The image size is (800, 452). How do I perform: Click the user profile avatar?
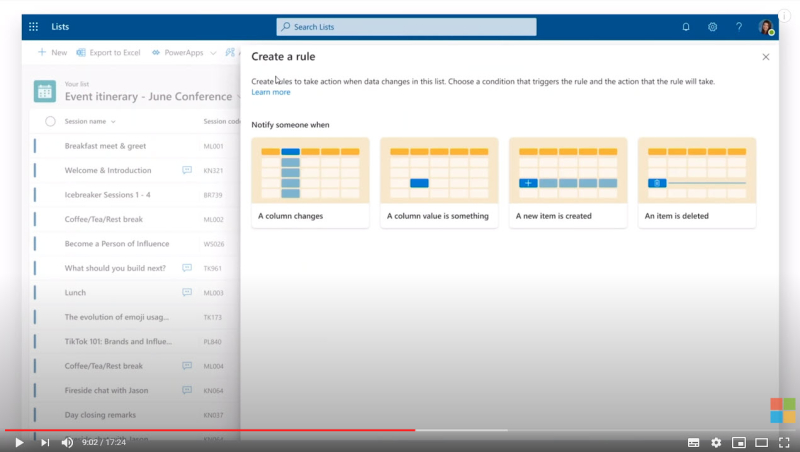point(766,27)
